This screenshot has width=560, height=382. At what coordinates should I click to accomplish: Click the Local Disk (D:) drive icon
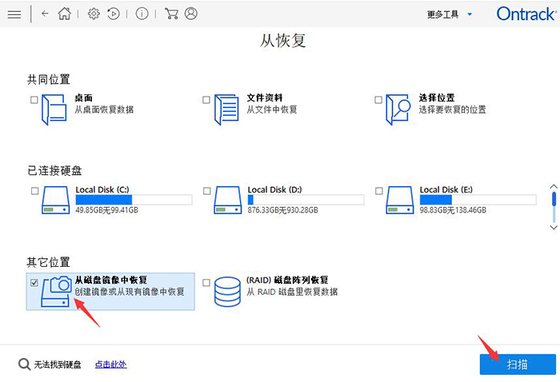tap(228, 200)
